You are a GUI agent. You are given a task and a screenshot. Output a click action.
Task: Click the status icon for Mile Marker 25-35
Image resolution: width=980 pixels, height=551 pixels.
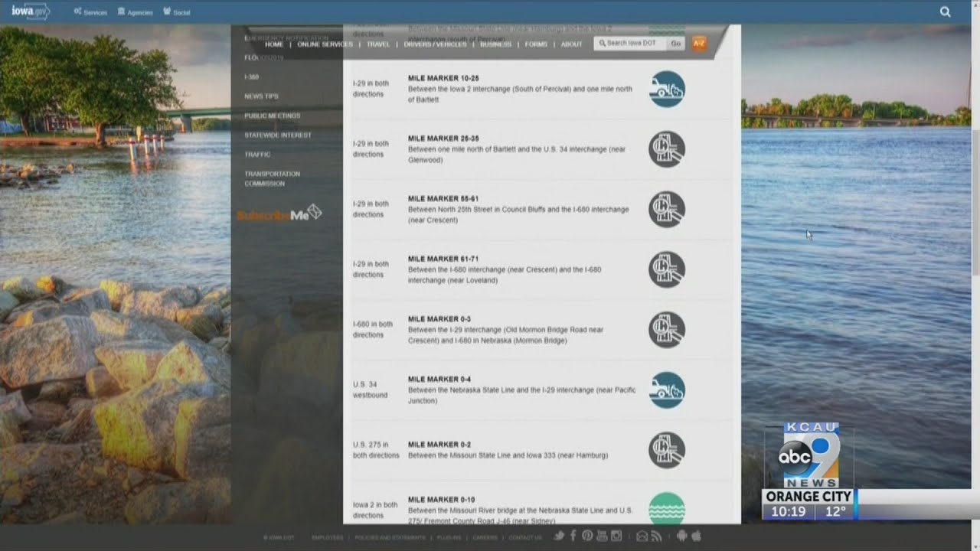[667, 149]
